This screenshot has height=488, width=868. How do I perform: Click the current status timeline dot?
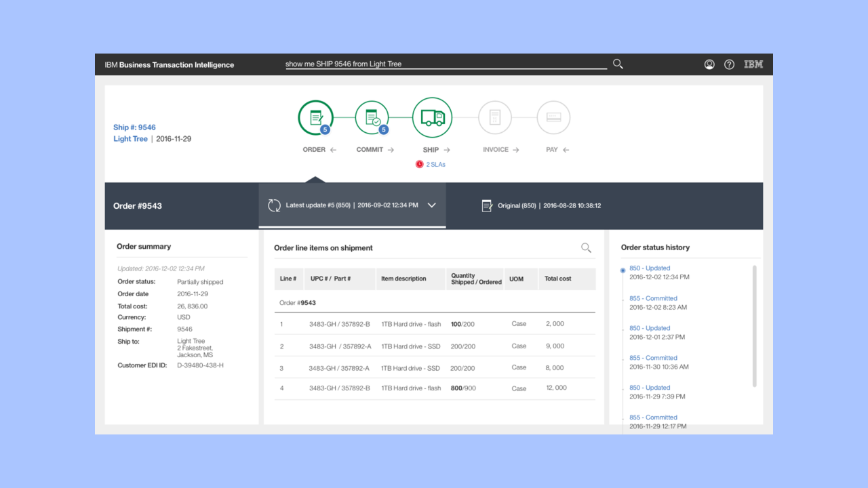[x=623, y=270]
